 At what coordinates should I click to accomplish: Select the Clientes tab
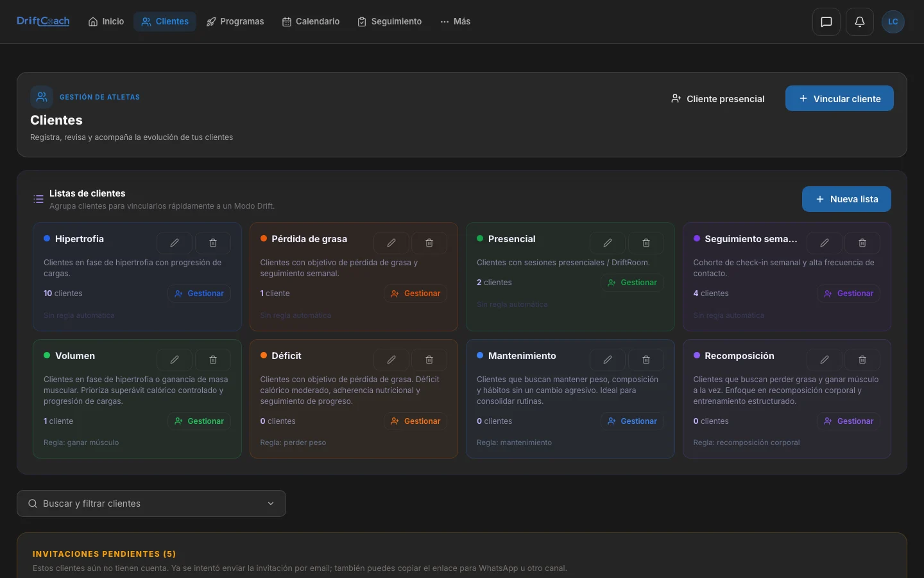[x=166, y=22]
